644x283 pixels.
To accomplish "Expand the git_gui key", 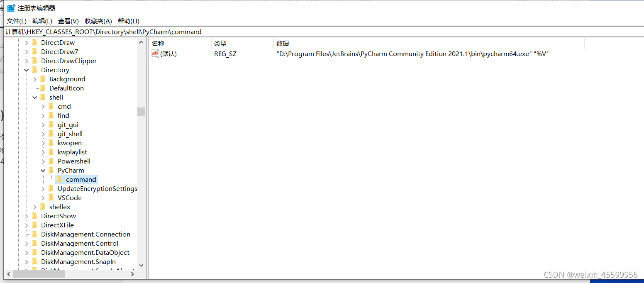I will coord(44,125).
